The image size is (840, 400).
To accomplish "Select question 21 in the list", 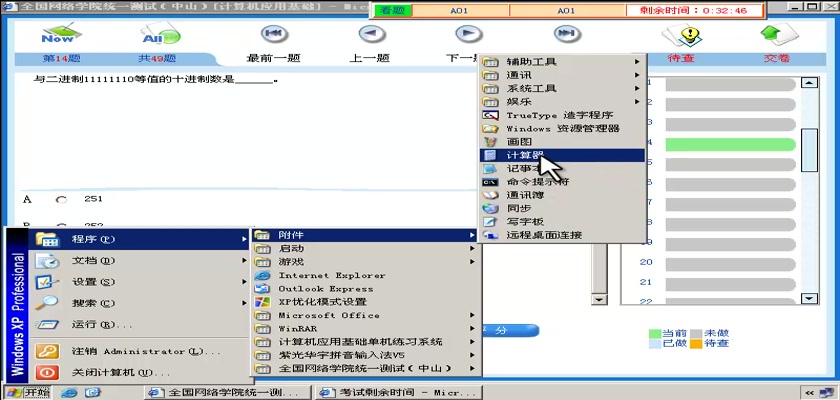I will click(731, 282).
